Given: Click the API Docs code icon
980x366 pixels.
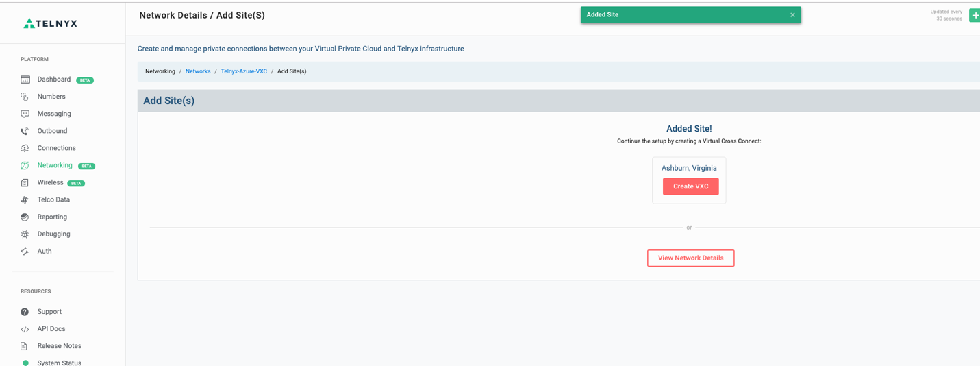Looking at the screenshot, I should pyautogui.click(x=25, y=329).
